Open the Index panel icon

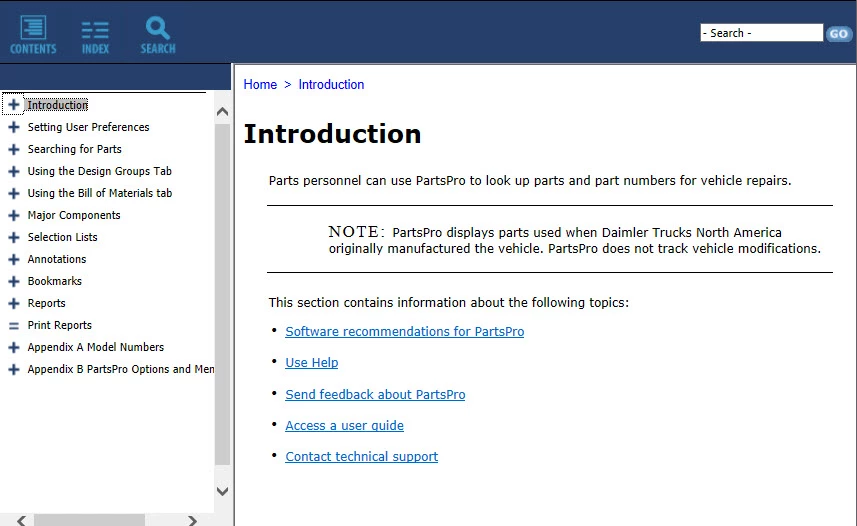95,37
